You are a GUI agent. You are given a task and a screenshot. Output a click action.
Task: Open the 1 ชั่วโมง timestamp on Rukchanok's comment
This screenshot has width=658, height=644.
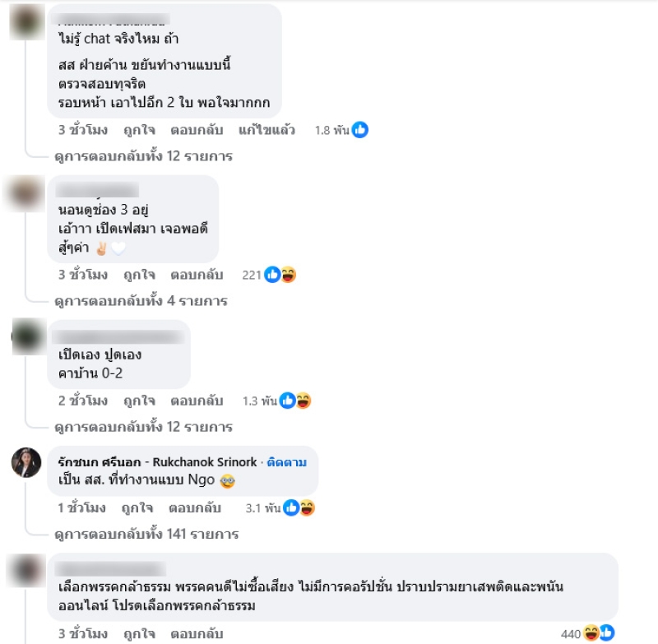pyautogui.click(x=81, y=508)
